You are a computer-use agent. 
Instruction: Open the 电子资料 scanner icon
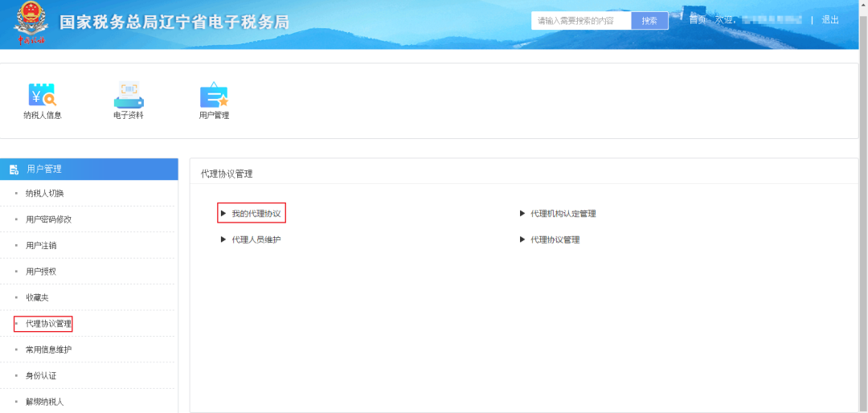click(129, 95)
